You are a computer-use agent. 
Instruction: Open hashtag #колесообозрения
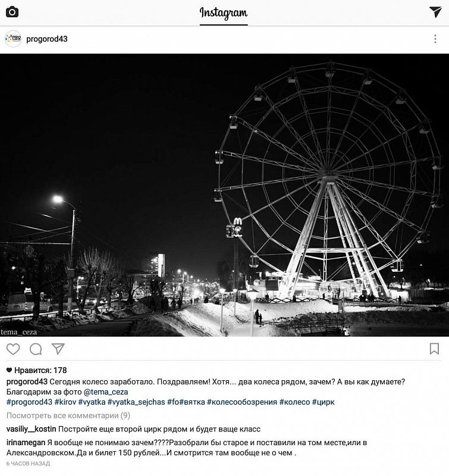[242, 402]
